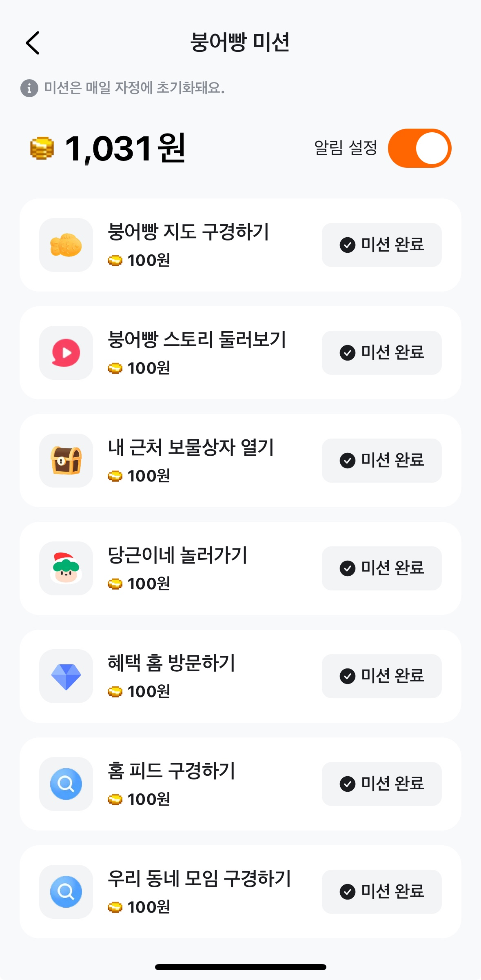Image resolution: width=481 pixels, height=980 pixels.
Task: Tap the Danggeun mascot icon
Action: pos(66,568)
